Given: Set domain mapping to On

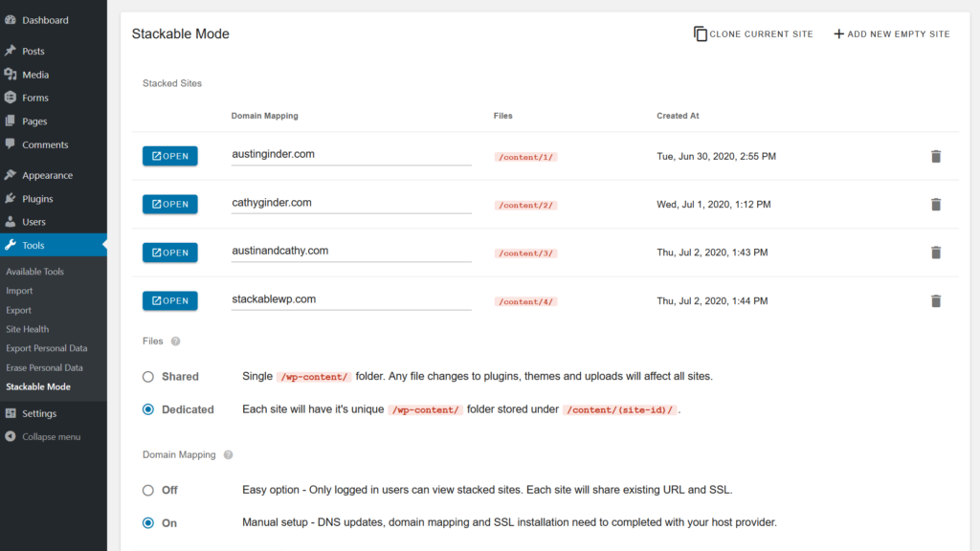Looking at the screenshot, I should click(x=148, y=523).
